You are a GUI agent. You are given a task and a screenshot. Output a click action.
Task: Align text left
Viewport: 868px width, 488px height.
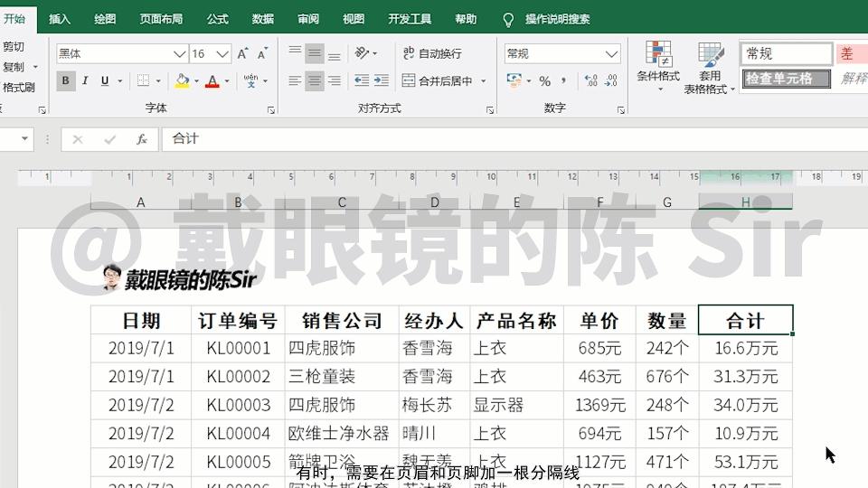coord(295,80)
